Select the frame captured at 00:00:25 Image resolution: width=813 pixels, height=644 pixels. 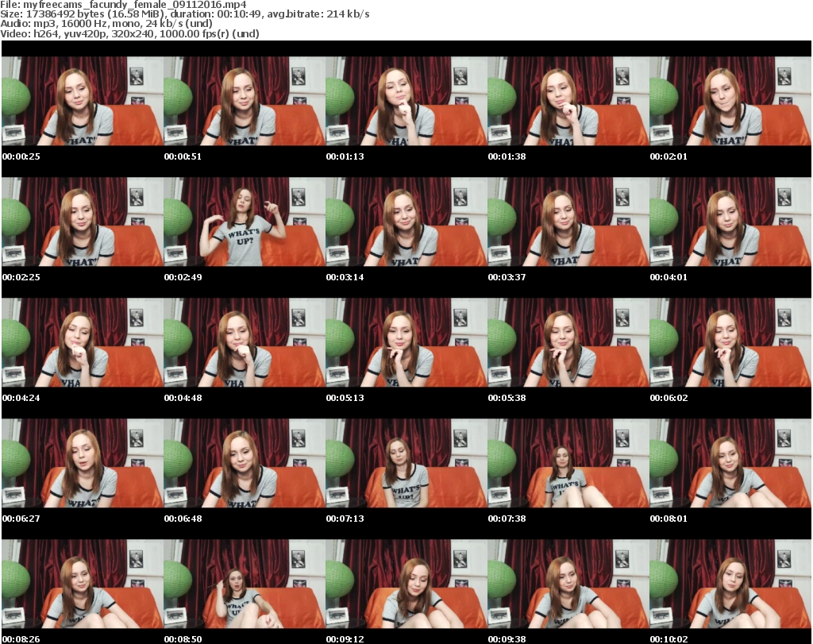pyautogui.click(x=83, y=101)
